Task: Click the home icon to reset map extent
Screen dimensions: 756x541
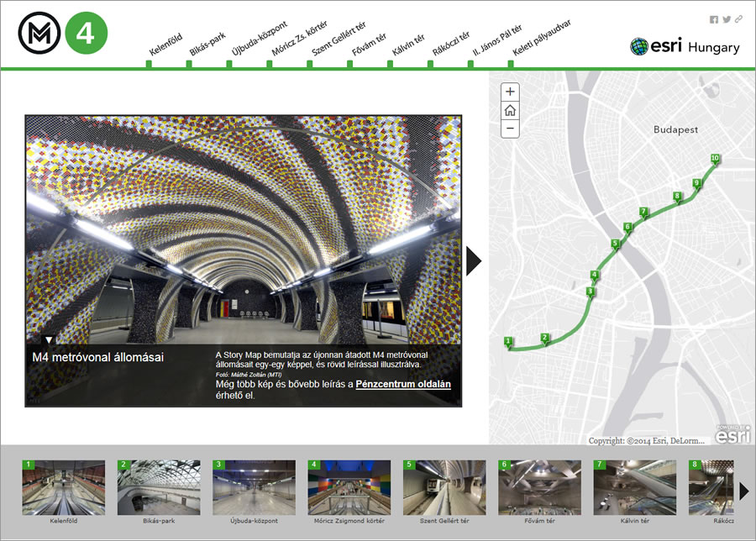Action: click(509, 109)
